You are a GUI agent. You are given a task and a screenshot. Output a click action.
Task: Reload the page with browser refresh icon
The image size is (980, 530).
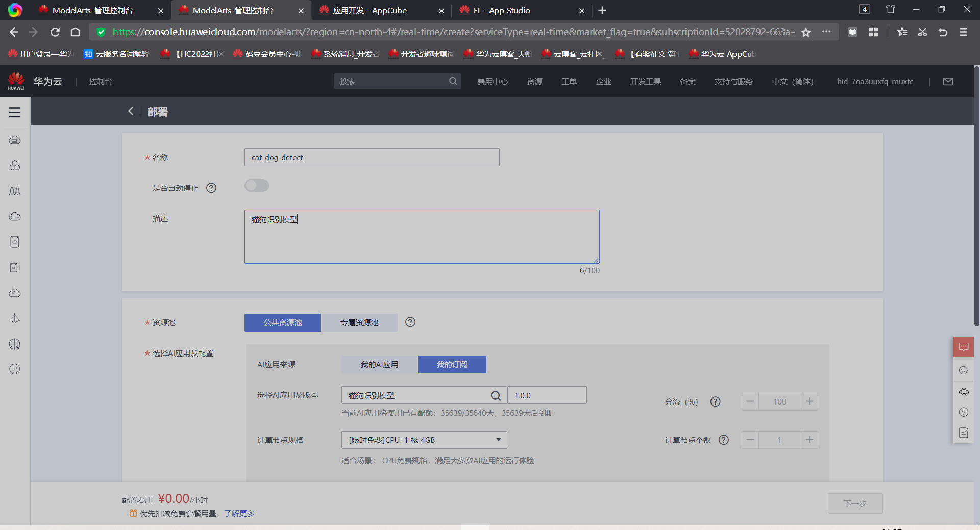(55, 32)
